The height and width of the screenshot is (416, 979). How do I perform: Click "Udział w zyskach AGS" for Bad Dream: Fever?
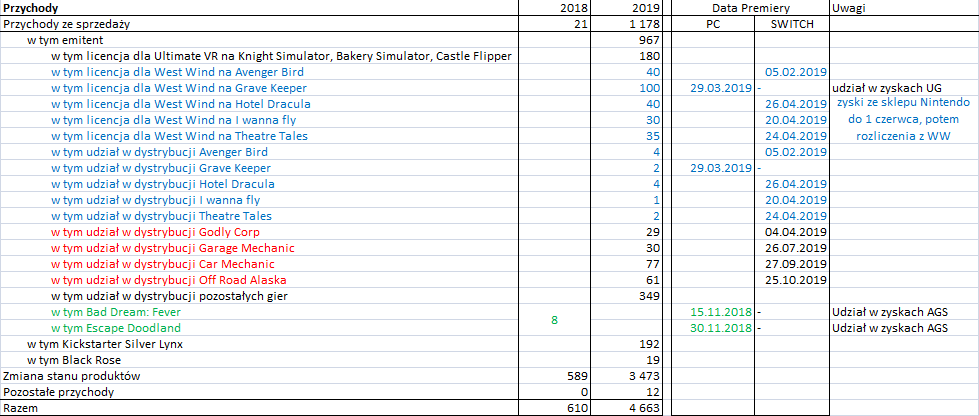890,312
